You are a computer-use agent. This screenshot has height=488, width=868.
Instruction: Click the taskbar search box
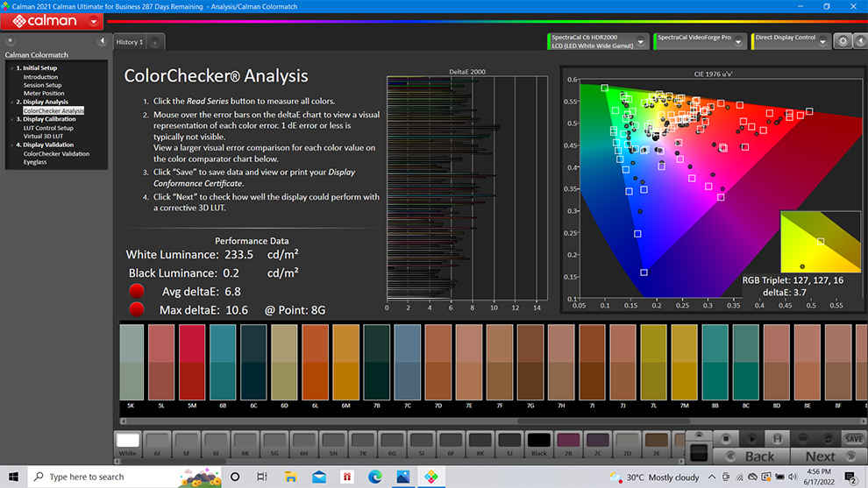pos(124,477)
